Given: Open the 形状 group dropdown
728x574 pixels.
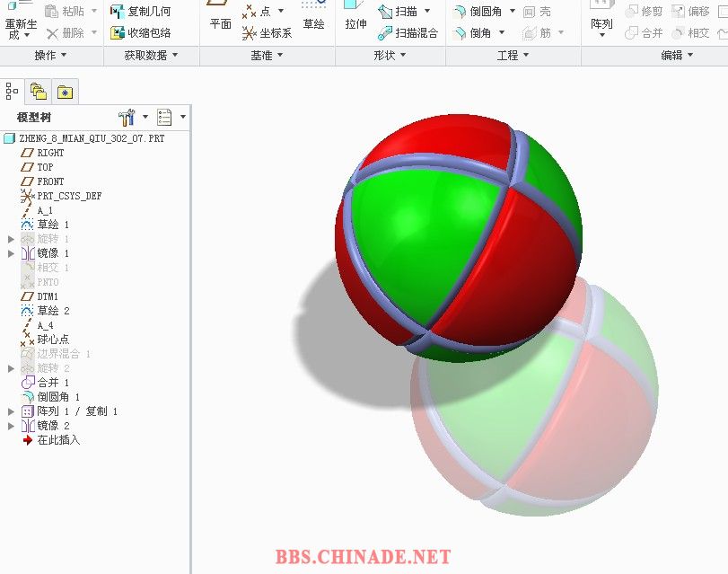Looking at the screenshot, I should 390,56.
